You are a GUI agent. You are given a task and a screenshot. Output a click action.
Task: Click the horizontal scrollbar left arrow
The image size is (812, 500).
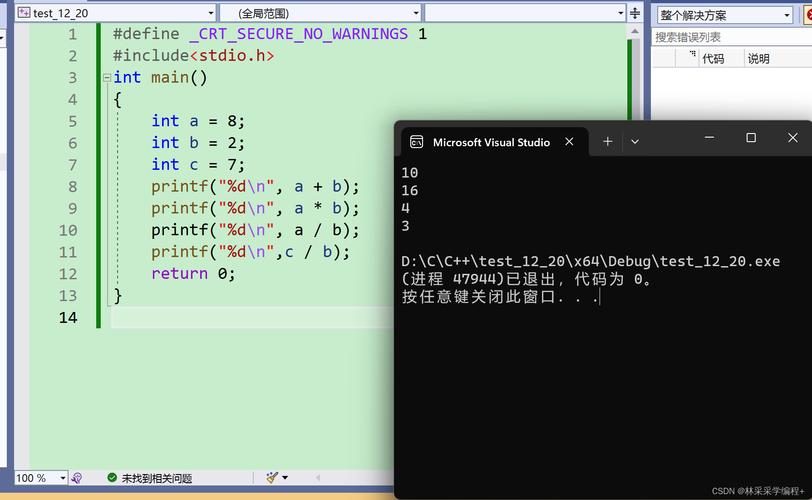(318, 478)
